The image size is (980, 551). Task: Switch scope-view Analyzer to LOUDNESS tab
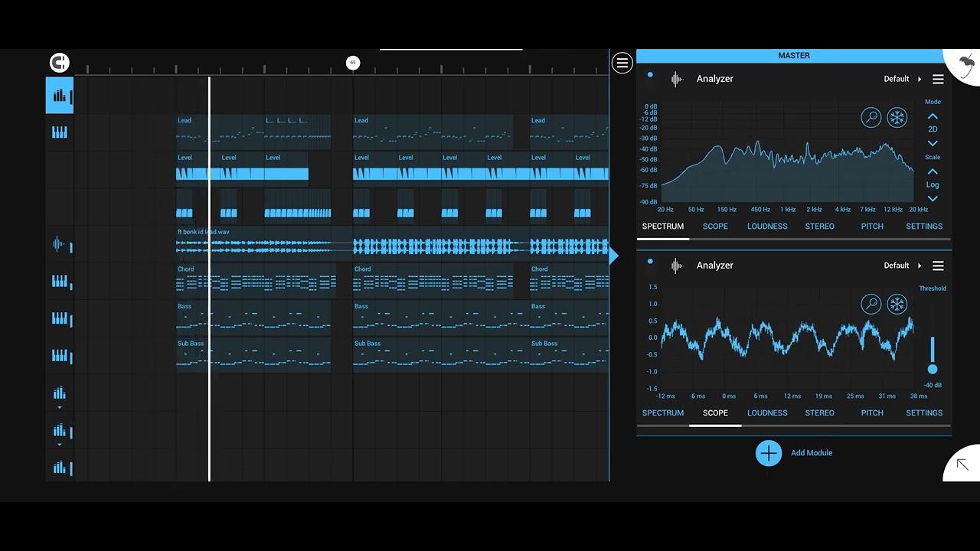coord(767,413)
